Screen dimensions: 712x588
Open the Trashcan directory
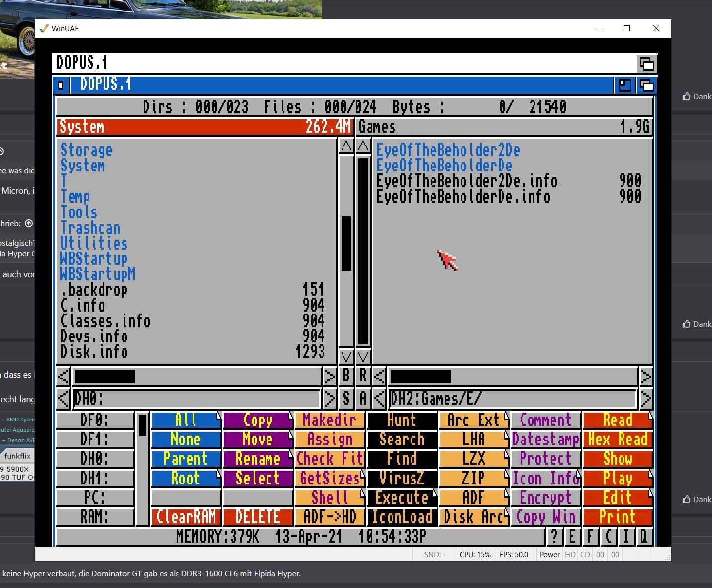(90, 228)
